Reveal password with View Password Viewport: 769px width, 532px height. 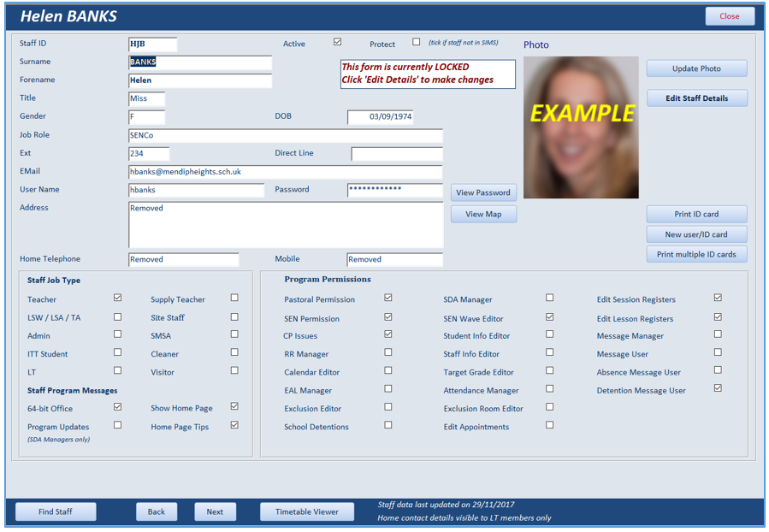tap(483, 192)
